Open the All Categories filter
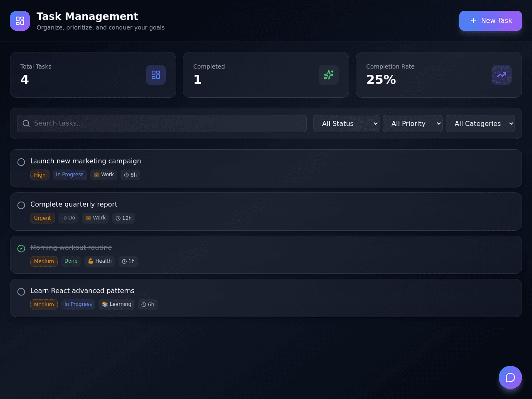Screen dimensions: 532x399 coord(480,123)
